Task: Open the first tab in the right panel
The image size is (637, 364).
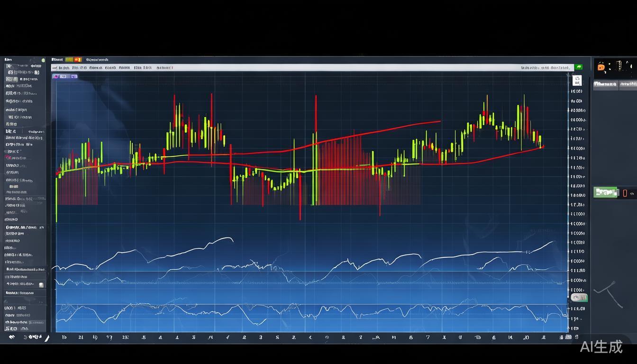Action: (605, 84)
